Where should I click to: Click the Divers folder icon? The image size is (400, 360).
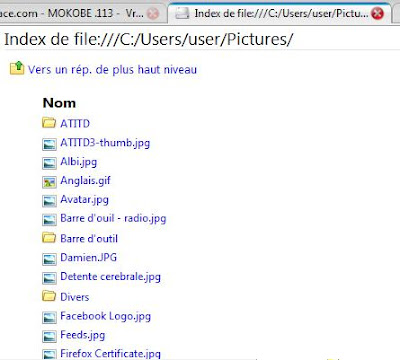(49, 296)
